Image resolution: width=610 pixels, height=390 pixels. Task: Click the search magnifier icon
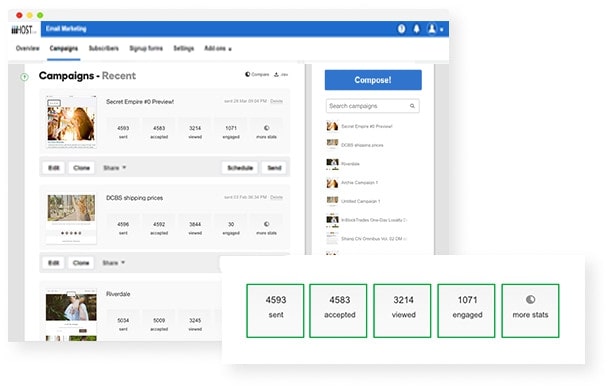(412, 106)
